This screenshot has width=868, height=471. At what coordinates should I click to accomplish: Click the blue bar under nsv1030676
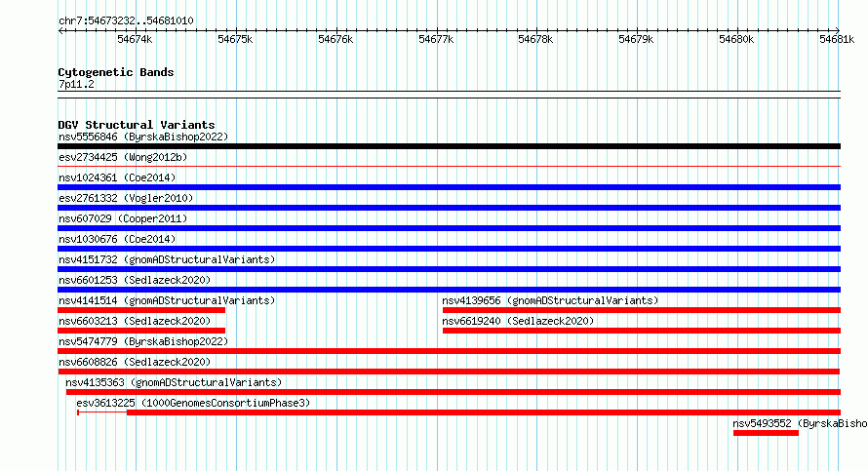(449, 249)
